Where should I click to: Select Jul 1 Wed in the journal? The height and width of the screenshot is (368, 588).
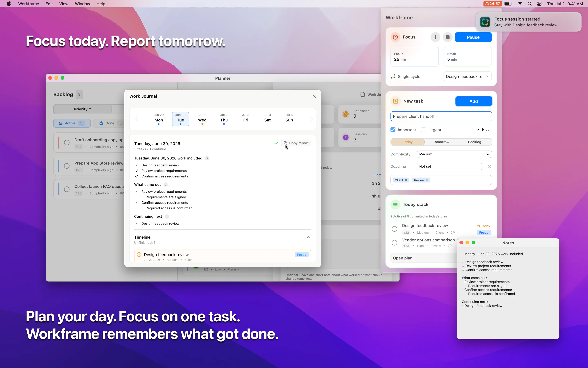(x=202, y=119)
